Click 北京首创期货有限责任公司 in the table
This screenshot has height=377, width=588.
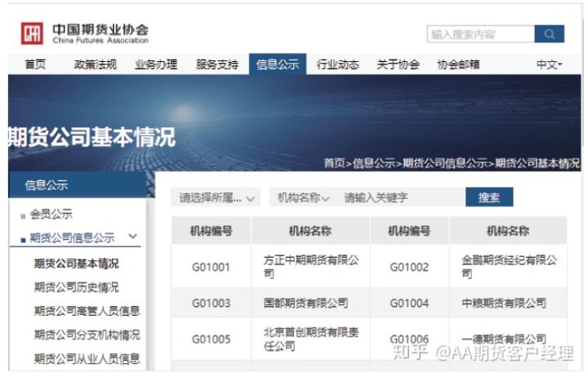tap(311, 339)
